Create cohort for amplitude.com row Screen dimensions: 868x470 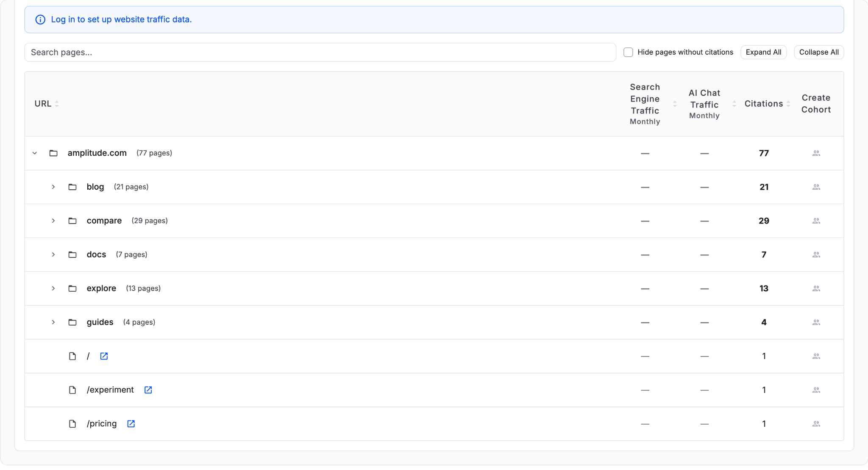(x=816, y=153)
